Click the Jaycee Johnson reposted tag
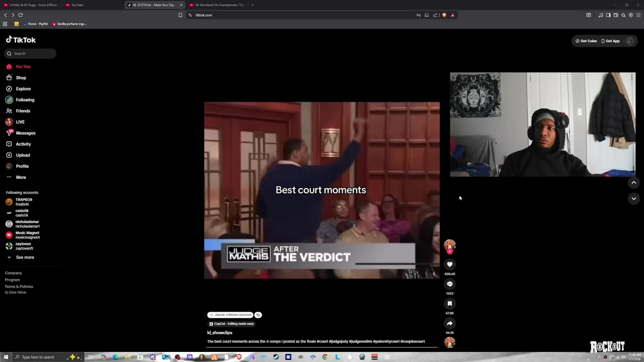 point(230,315)
